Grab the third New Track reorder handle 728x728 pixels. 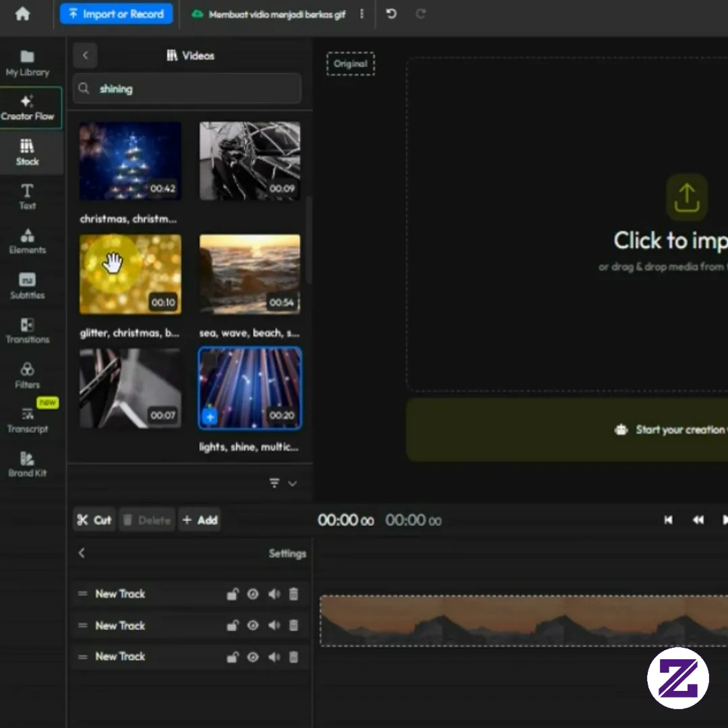point(83,657)
